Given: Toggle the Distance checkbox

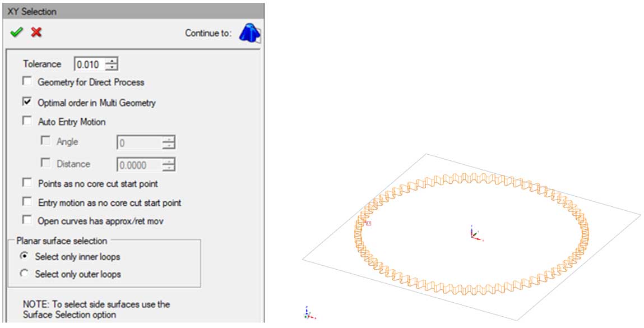Looking at the screenshot, I should pos(46,164).
